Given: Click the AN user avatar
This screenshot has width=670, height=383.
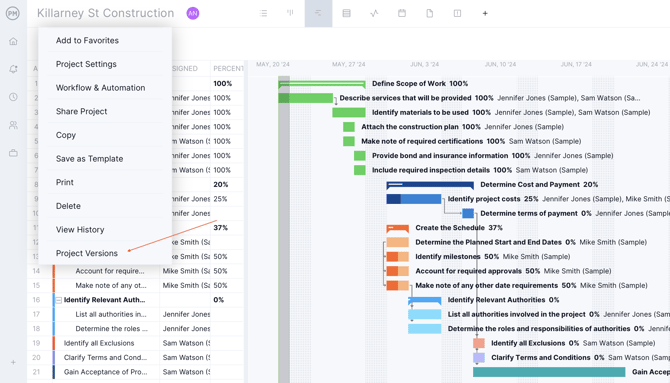Looking at the screenshot, I should point(193,13).
